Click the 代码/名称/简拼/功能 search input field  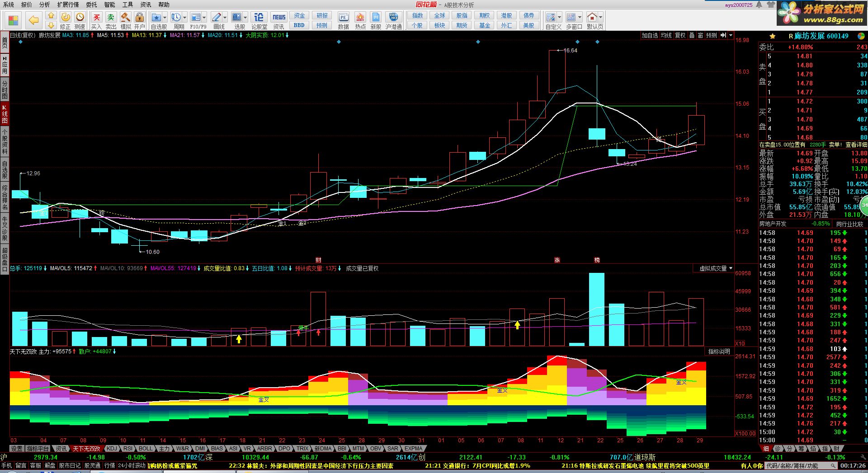800,465
